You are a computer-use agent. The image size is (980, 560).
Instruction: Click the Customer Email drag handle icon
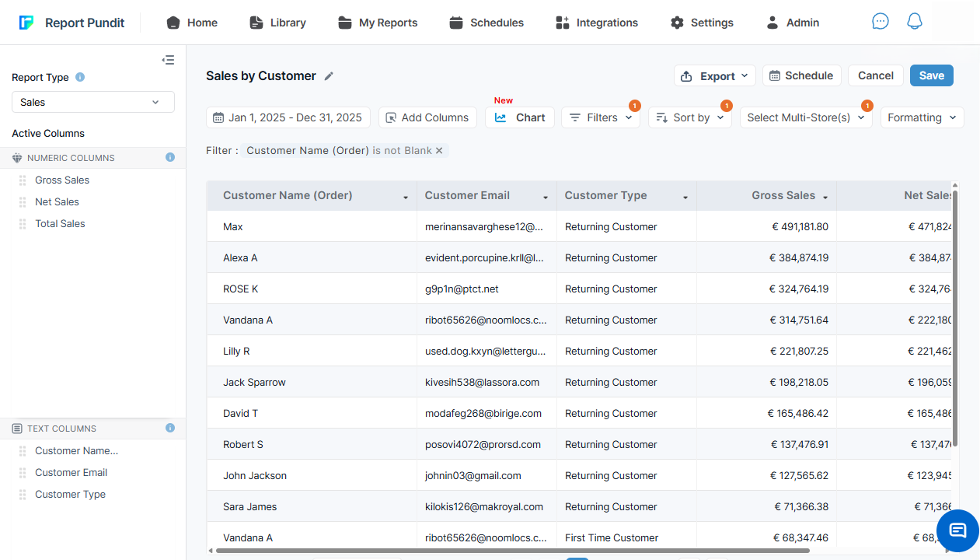[23, 472]
